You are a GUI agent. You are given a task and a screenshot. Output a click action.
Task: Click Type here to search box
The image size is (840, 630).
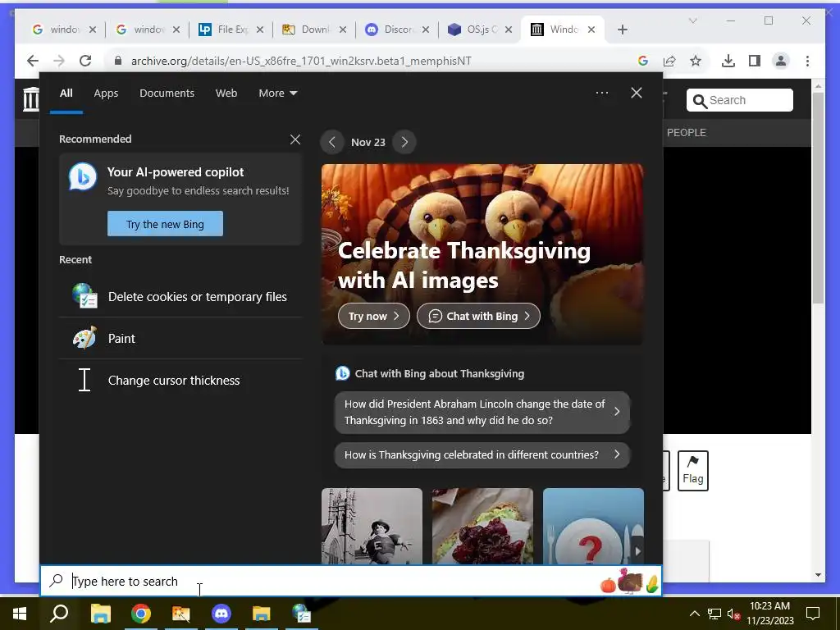pos(351,582)
